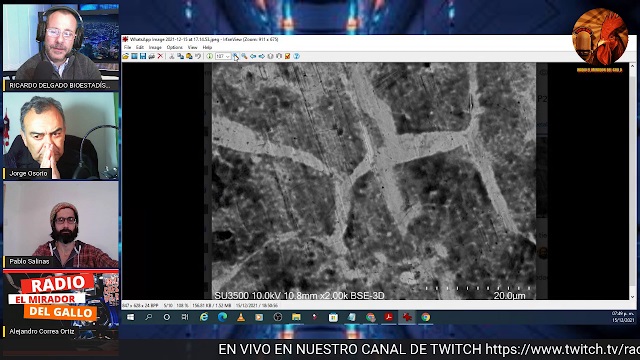Image resolution: width=640 pixels, height=360 pixels.
Task: Open File Explorer folder on taskbar
Action: point(296,317)
